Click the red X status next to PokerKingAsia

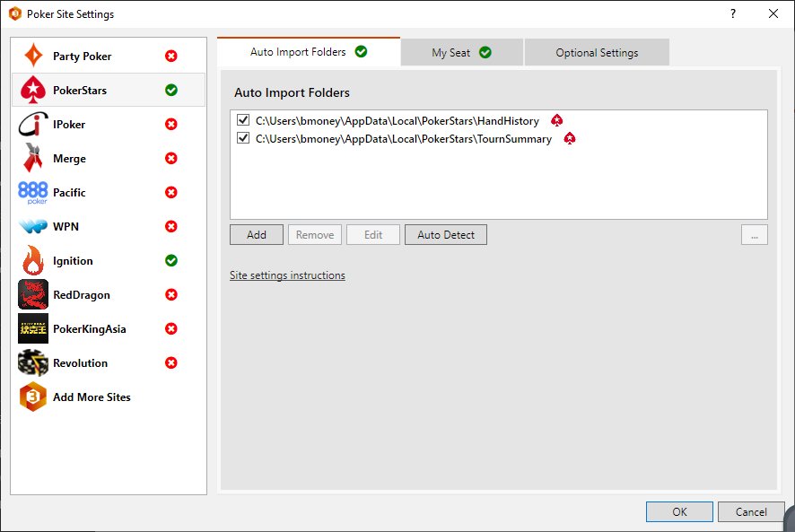click(x=171, y=328)
